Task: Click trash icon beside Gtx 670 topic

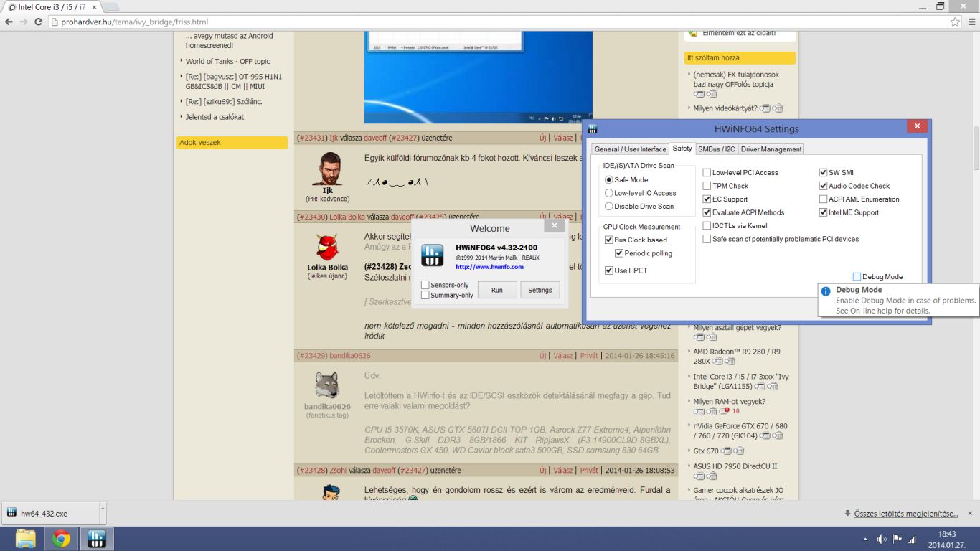Action: (x=739, y=451)
